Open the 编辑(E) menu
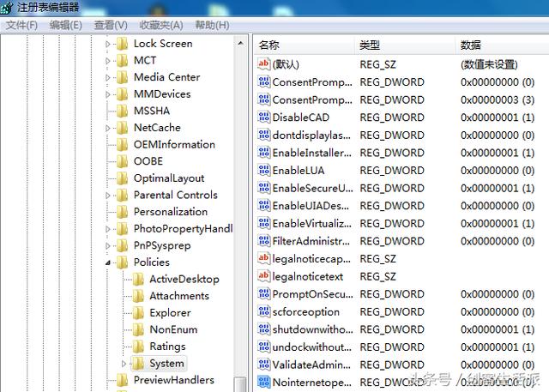The height and width of the screenshot is (392, 549). coord(65,25)
